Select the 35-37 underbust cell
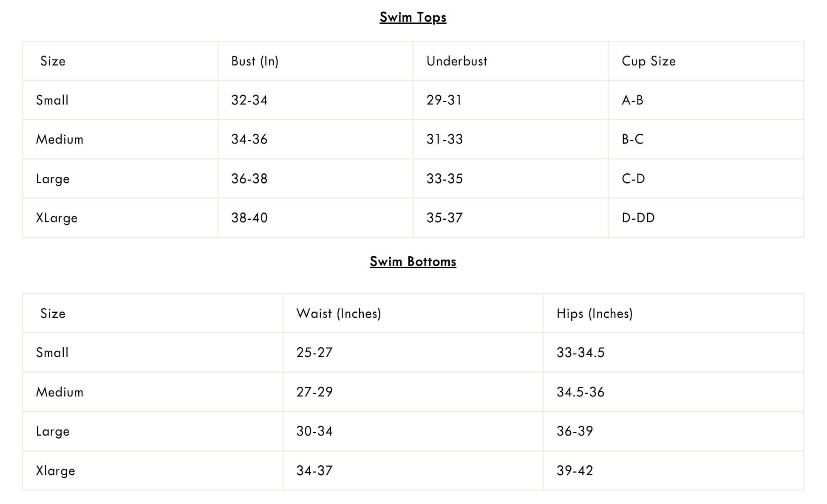The width and height of the screenshot is (827, 504). [x=445, y=218]
